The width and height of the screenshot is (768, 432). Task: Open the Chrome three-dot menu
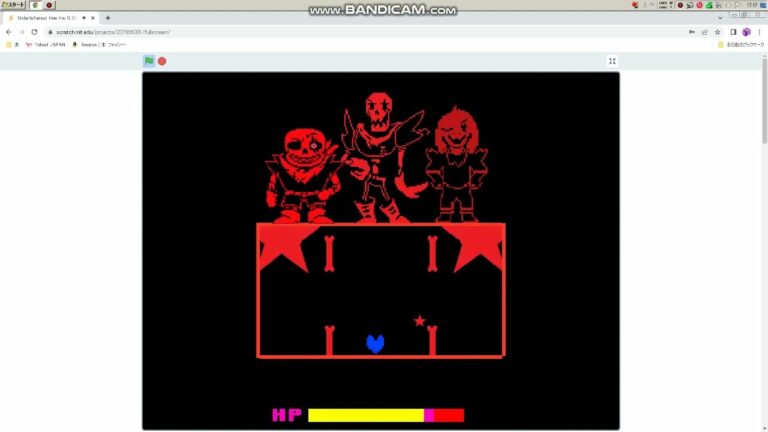point(759,32)
